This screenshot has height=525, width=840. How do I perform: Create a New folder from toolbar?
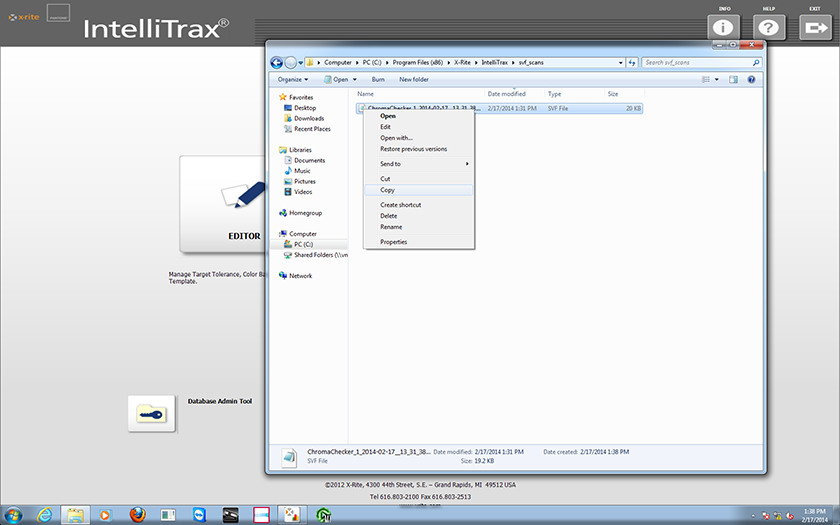414,79
